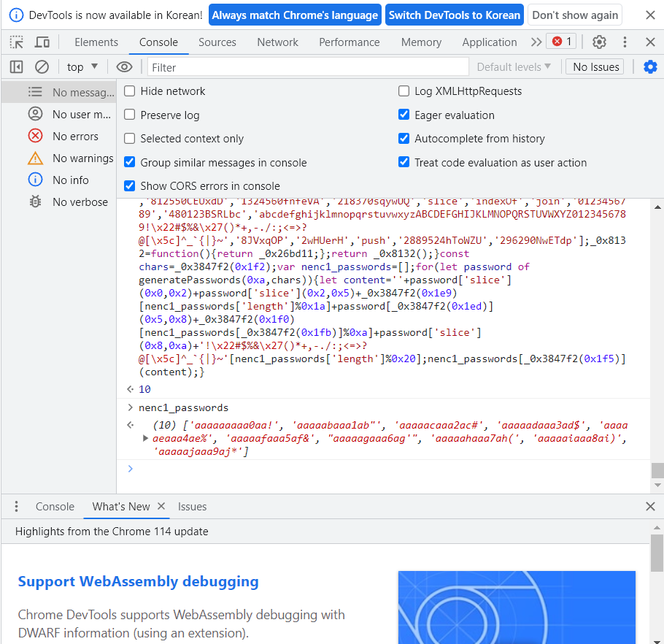Uncheck Treat code evaluation as user action
This screenshot has height=644, width=664.
(x=404, y=162)
